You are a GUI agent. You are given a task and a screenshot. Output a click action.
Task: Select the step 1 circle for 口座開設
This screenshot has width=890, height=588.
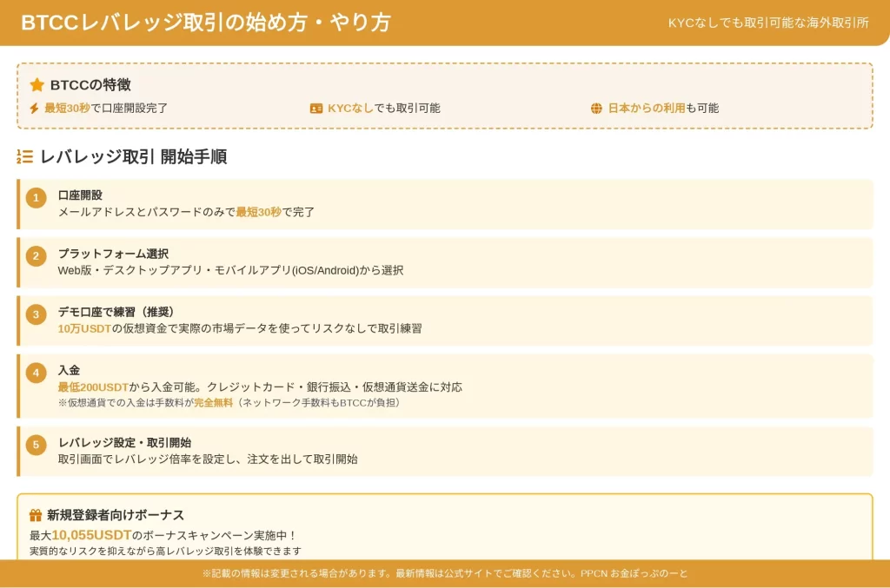pos(37,198)
